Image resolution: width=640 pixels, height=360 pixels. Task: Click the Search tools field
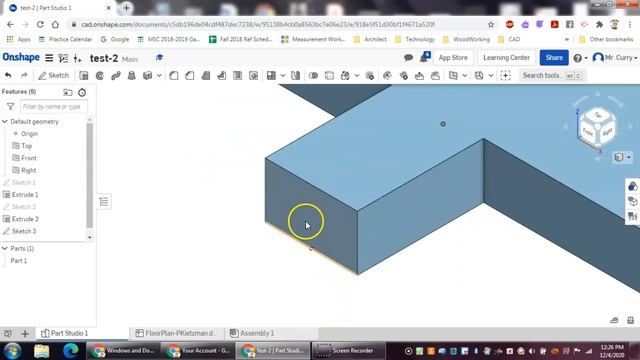[x=552, y=76]
